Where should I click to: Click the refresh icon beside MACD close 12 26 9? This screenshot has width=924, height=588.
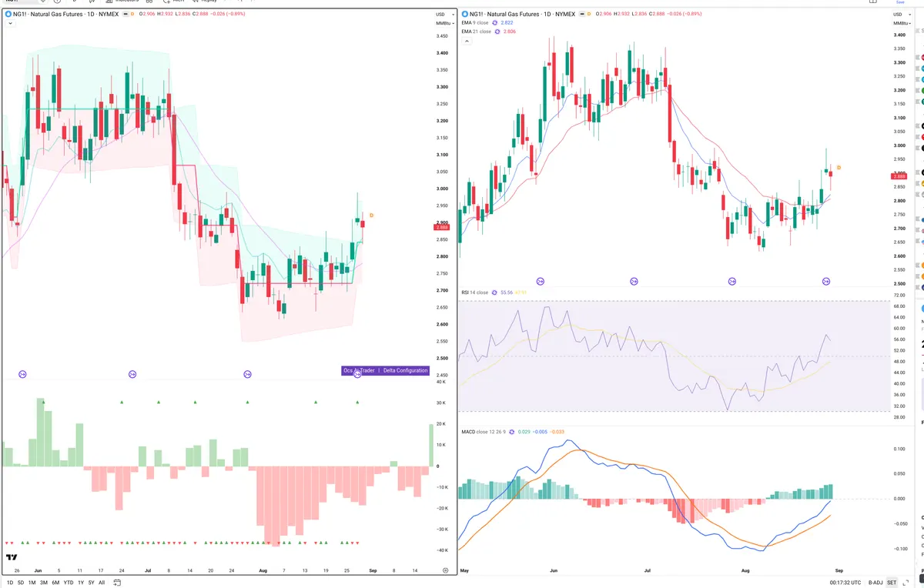point(511,432)
